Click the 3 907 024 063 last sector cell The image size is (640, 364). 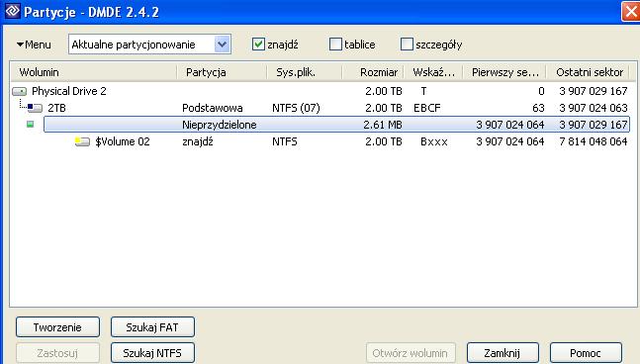click(x=594, y=108)
